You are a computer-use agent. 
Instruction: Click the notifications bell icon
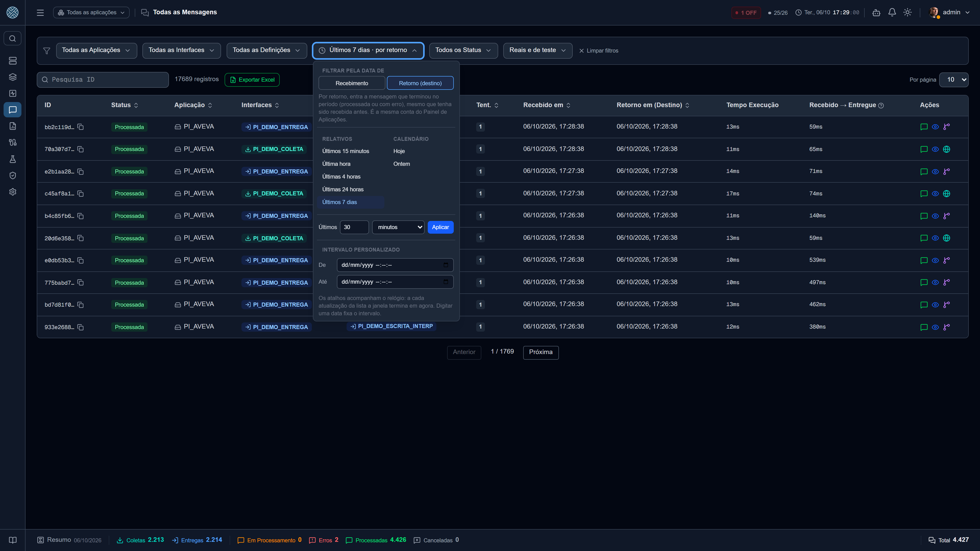click(x=892, y=12)
